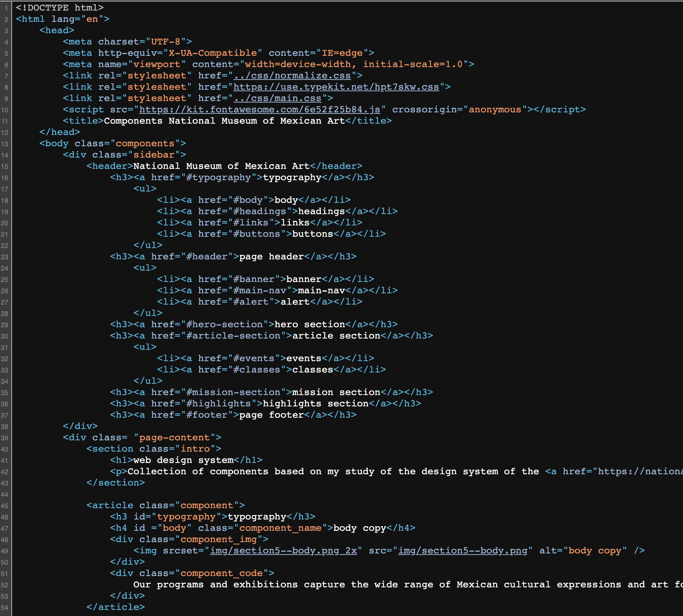This screenshot has height=616, width=683.
Task: Click the "#links" href value
Action: [x=251, y=222]
